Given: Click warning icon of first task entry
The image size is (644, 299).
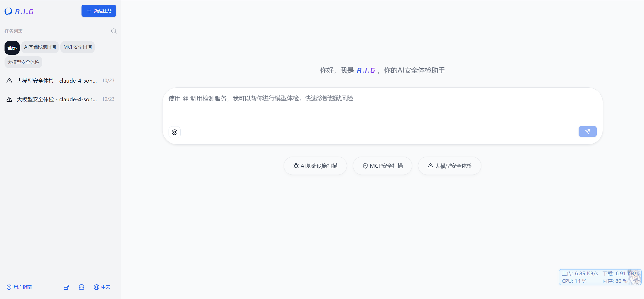Looking at the screenshot, I should [x=9, y=81].
